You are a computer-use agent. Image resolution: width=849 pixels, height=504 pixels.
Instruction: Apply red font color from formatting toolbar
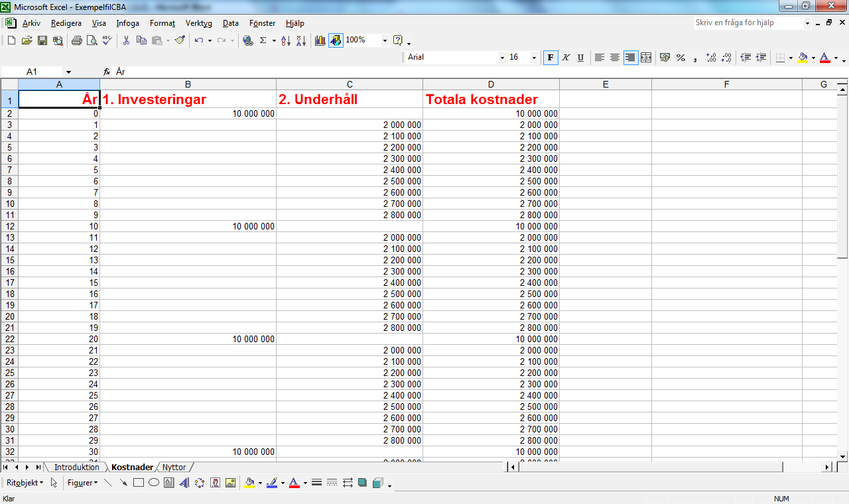[824, 58]
